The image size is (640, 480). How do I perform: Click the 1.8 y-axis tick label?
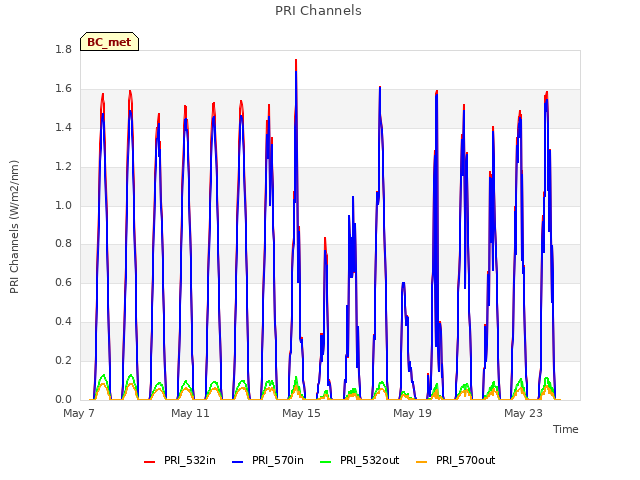pos(63,49)
